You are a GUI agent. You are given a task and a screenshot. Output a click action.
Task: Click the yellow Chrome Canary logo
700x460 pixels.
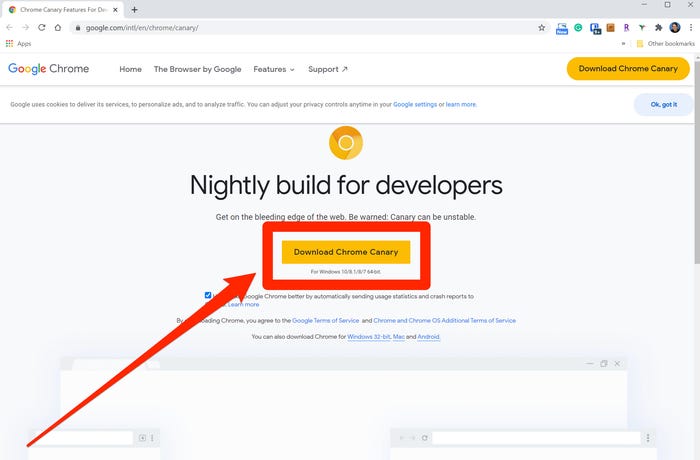tap(346, 143)
